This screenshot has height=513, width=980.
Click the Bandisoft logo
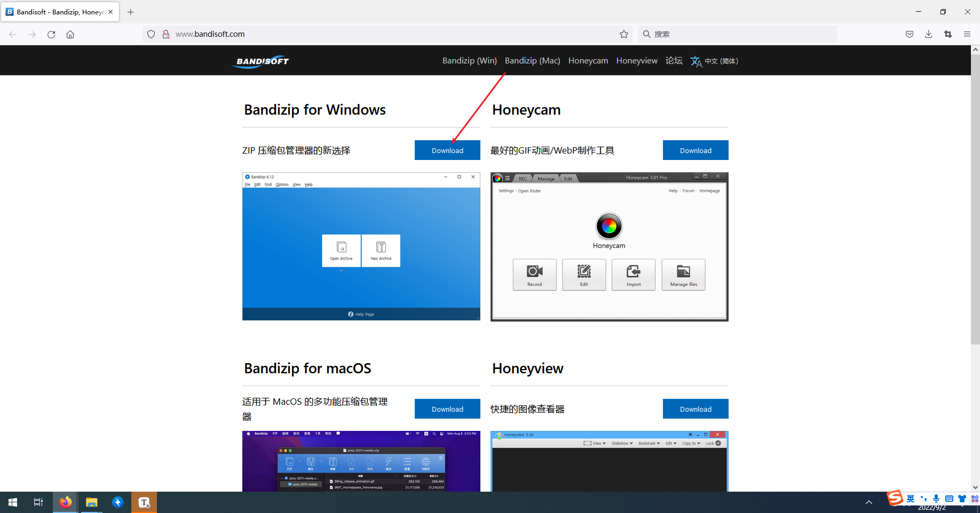click(261, 61)
